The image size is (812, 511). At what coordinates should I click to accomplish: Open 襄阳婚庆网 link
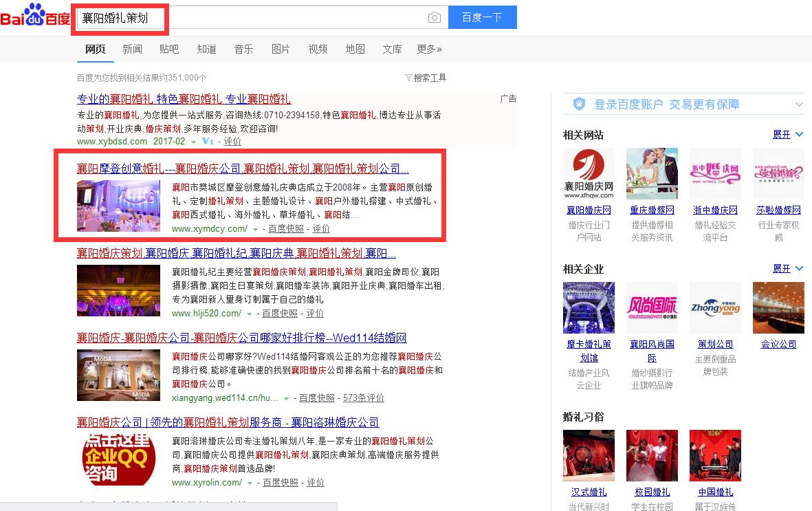589,210
